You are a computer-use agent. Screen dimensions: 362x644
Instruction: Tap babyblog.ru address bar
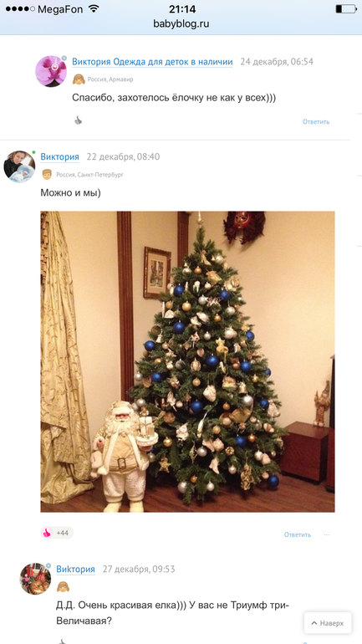pos(181,23)
